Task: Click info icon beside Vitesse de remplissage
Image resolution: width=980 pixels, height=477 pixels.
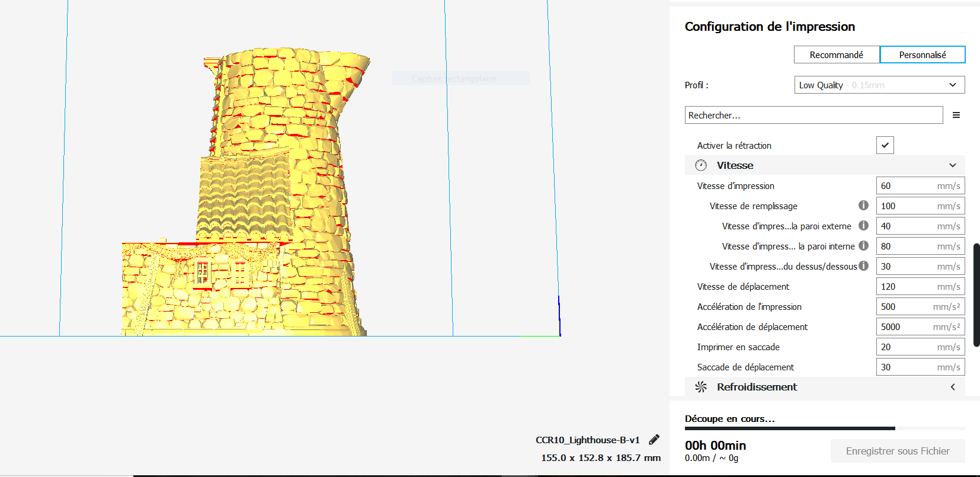Action: click(x=863, y=205)
